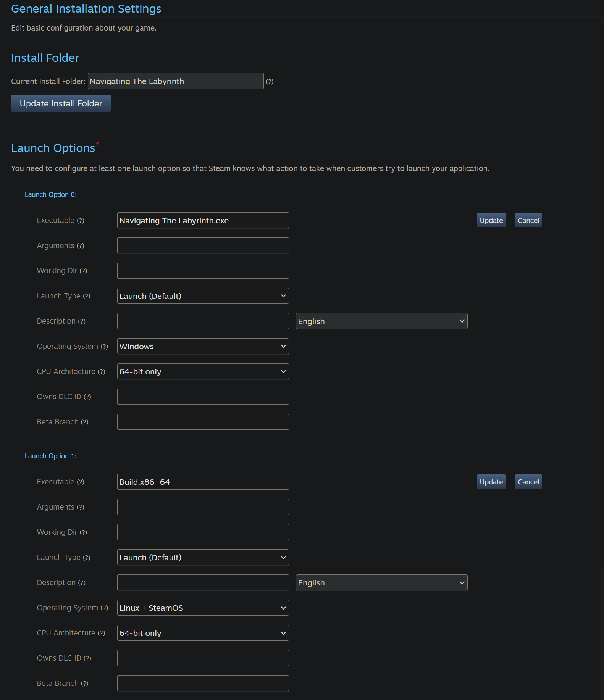The height and width of the screenshot is (700, 604).
Task: Click Arguments field in Launch Option 0
Action: pyautogui.click(x=203, y=246)
